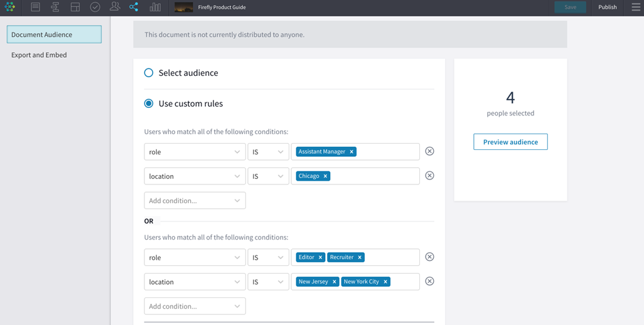Screen dimensions: 644x325
Task: Open the structure outline icon in toolbar
Action: click(x=55, y=8)
